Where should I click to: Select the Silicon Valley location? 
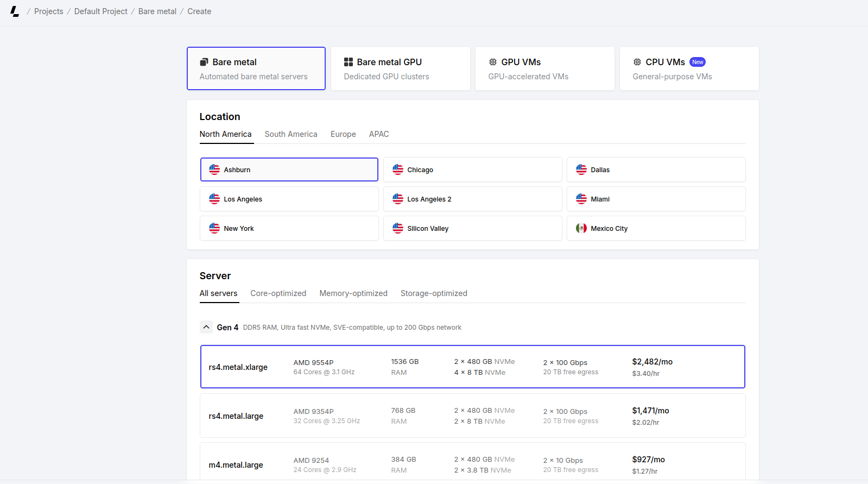point(472,228)
